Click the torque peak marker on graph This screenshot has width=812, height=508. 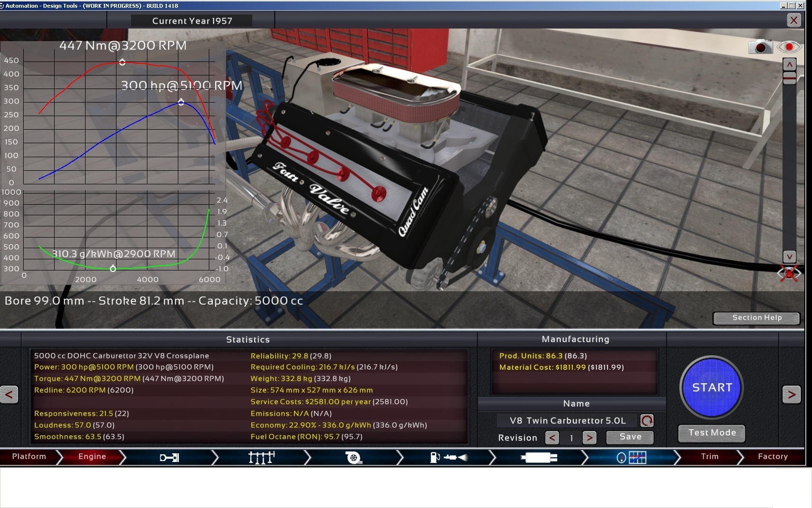(122, 62)
